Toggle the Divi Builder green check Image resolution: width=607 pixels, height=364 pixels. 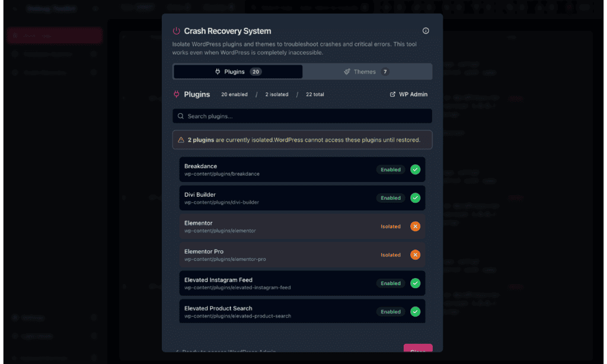point(415,198)
